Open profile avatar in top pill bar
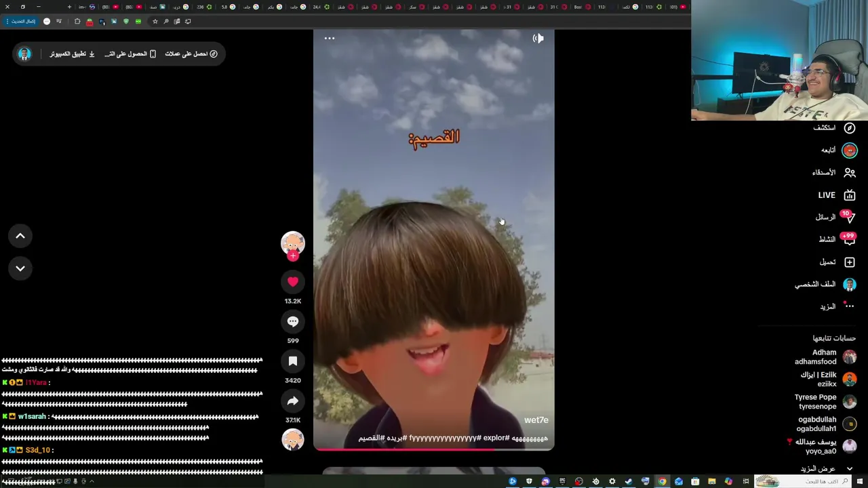Viewport: 868px width, 488px height. tap(24, 54)
